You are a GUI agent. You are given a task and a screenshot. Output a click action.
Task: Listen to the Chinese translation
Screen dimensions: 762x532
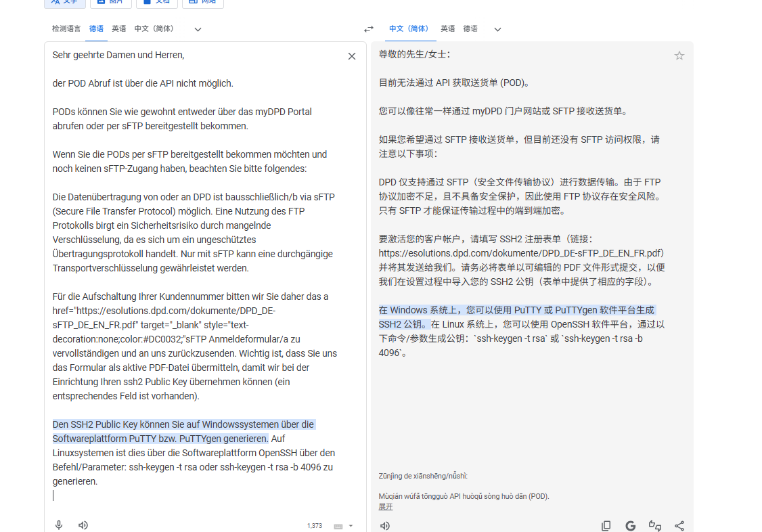385,526
